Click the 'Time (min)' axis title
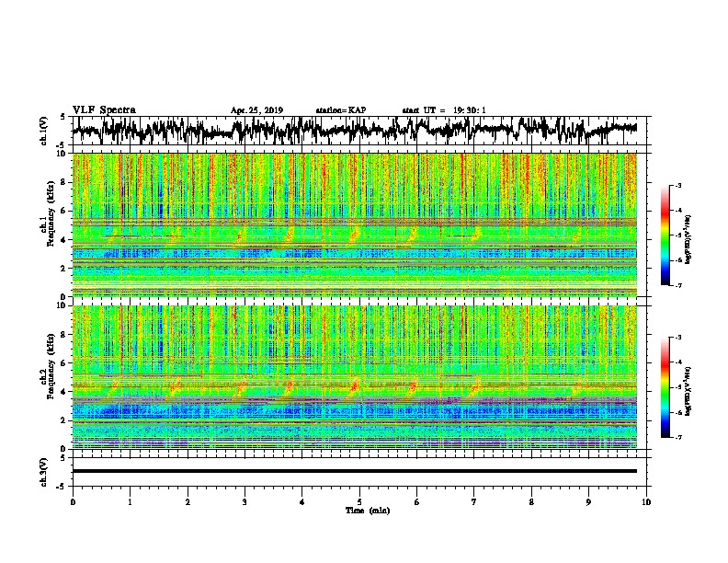This screenshot has height=563, width=728. [x=368, y=511]
